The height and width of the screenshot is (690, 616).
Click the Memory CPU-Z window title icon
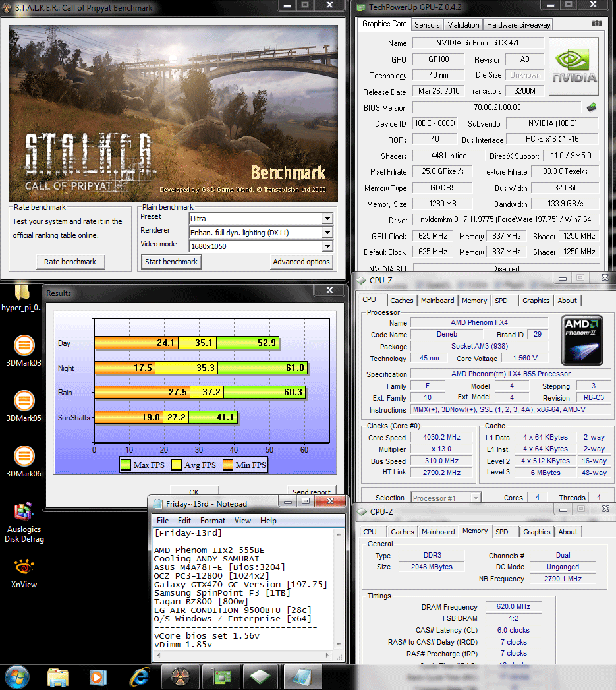(x=362, y=512)
